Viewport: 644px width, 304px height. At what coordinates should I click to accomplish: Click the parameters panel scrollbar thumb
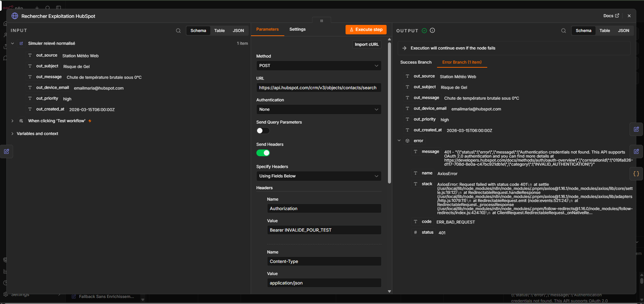[x=389, y=113]
